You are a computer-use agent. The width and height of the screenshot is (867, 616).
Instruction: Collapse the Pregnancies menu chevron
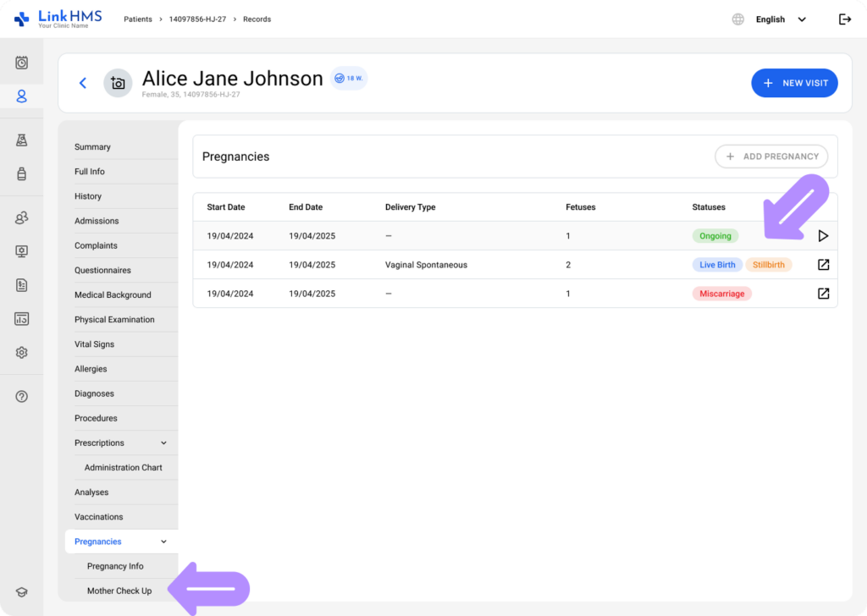[x=164, y=542]
